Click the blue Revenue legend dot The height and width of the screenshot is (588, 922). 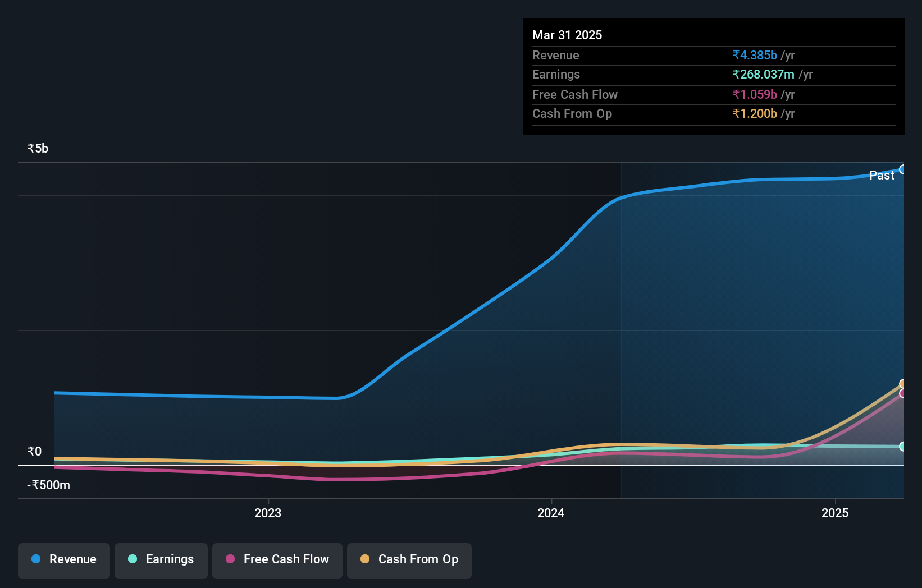(x=36, y=559)
